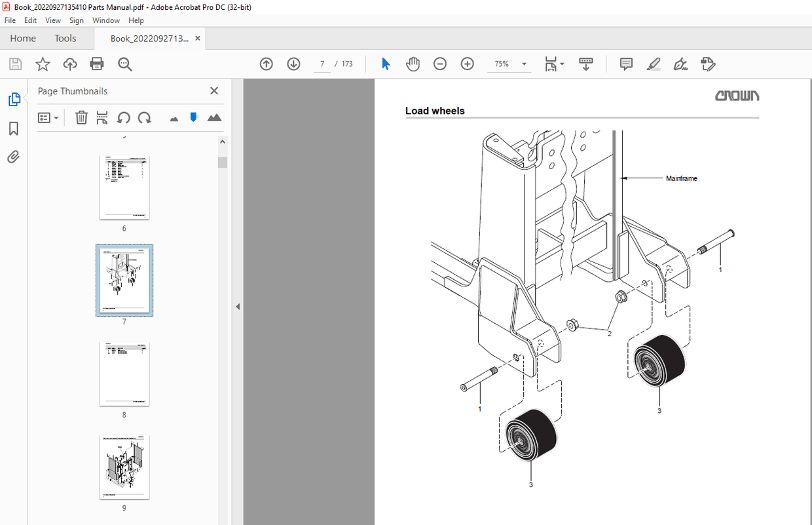Open the View menu
Screen dimensions: 812x525
[52, 20]
